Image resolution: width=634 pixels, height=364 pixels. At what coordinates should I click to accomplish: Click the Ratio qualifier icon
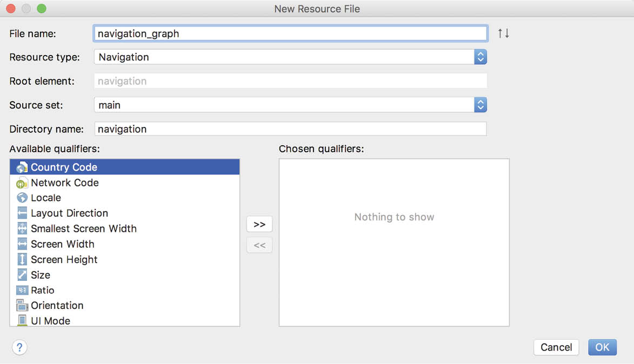tap(22, 290)
